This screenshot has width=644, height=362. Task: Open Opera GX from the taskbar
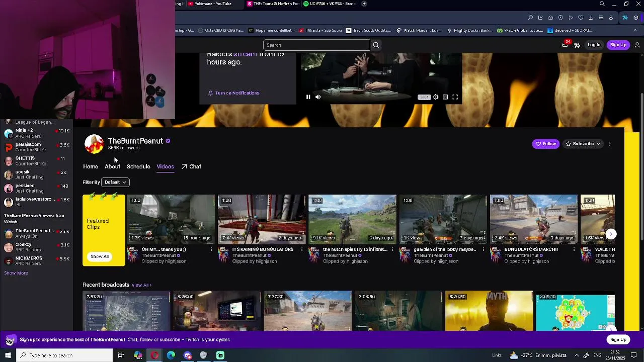tap(154, 355)
